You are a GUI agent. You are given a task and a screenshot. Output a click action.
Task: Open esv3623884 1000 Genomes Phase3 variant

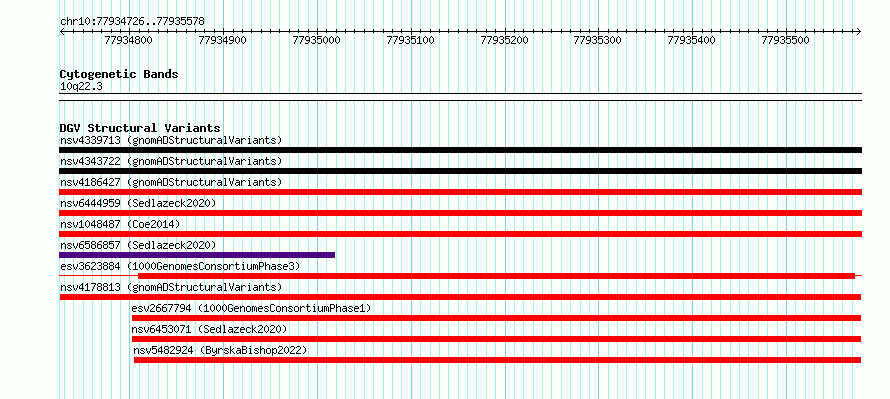[180, 266]
